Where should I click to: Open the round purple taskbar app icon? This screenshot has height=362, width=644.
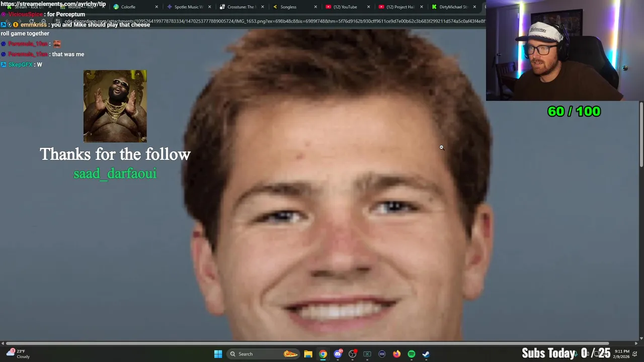pyautogui.click(x=382, y=354)
